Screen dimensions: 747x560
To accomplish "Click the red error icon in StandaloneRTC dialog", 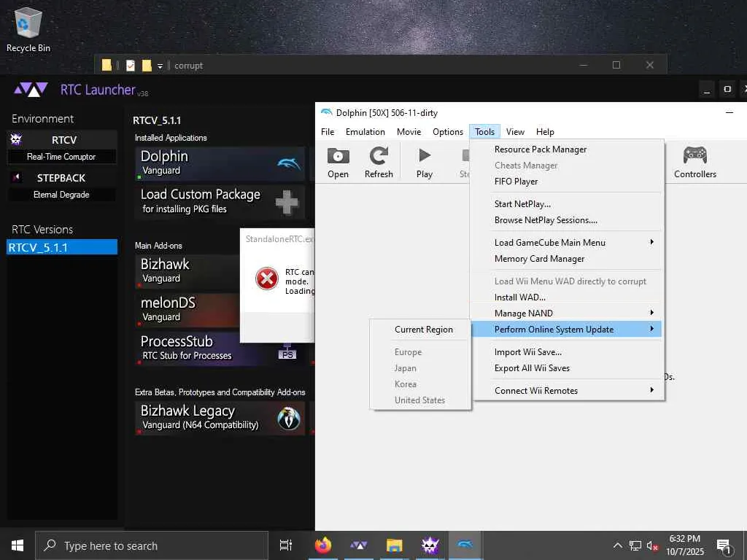I will coord(267,279).
